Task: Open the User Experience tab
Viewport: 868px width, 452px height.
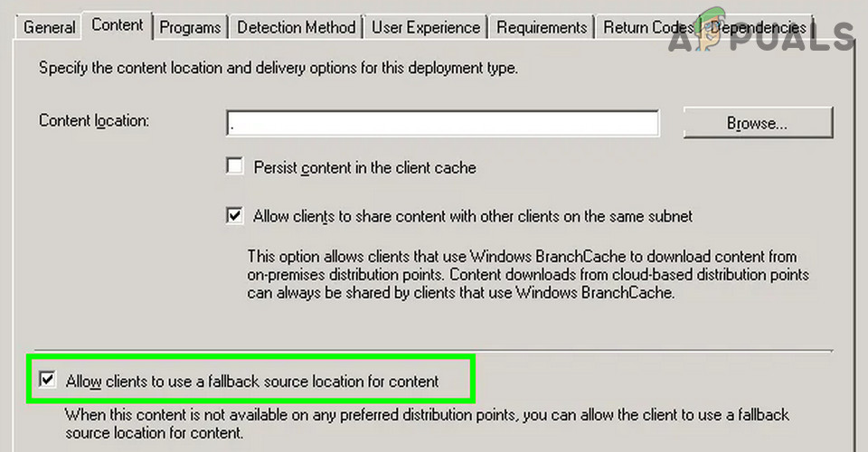Action: (x=426, y=27)
